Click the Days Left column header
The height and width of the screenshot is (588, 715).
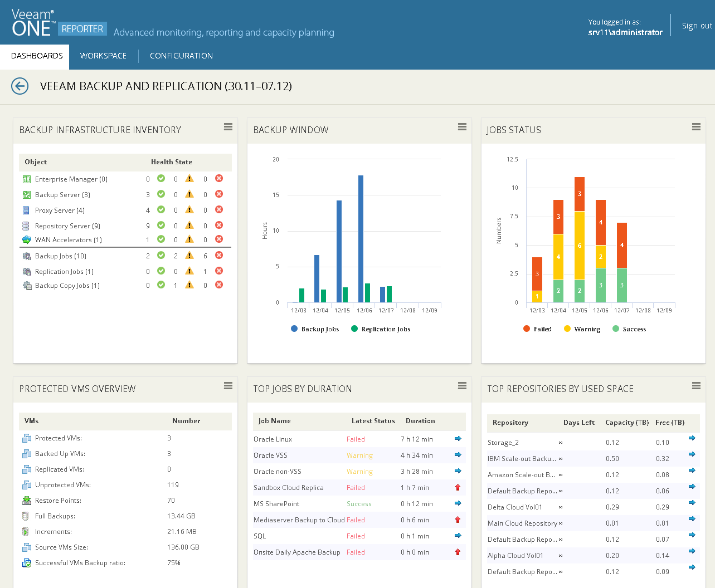(x=578, y=423)
